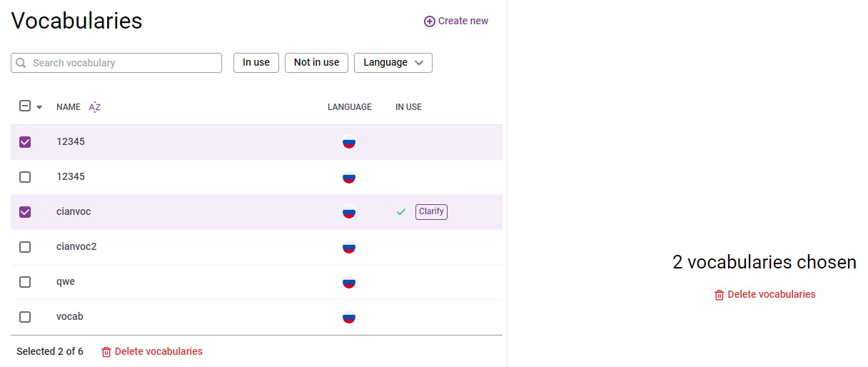The height and width of the screenshot is (367, 868).
Task: Click the Clarify tag on cianvoc
Action: [x=431, y=212]
